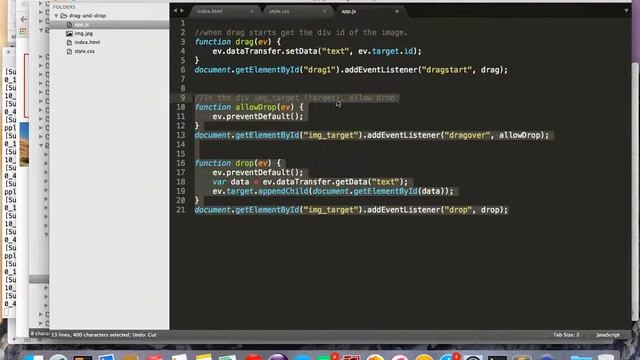Image resolution: width=640 pixels, height=360 pixels.
Task: Click the img.jpg image file icon
Action: pos(69,33)
